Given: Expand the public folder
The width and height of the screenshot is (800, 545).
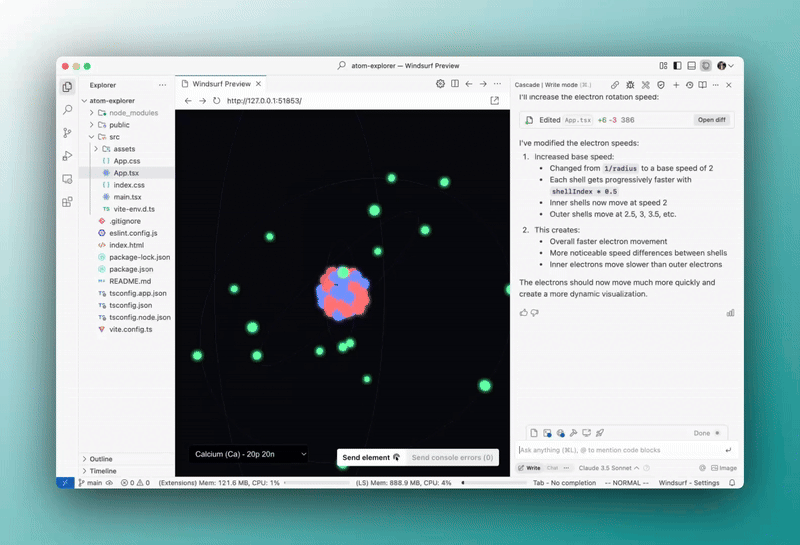Looking at the screenshot, I should (128, 125).
